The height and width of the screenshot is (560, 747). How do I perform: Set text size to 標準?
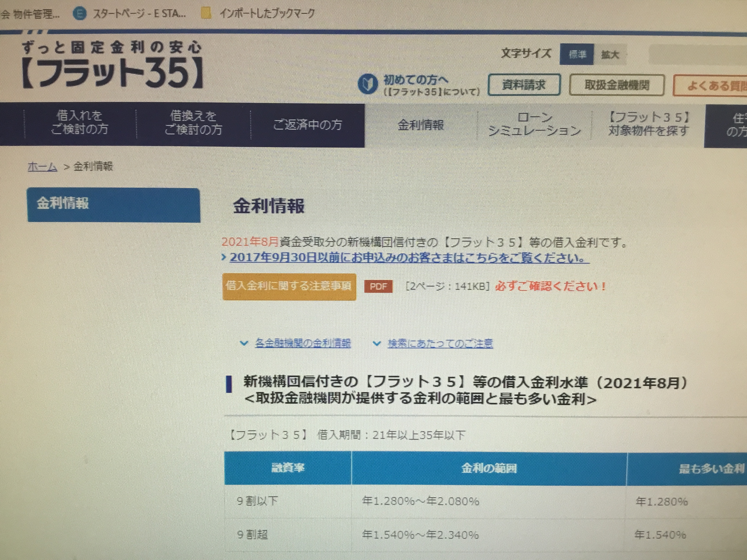point(577,54)
